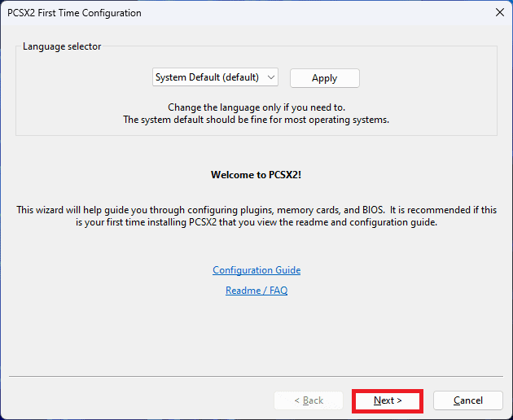Expand the language dropdown chevron arrow
Screen dimensions: 513x420
pos(271,77)
